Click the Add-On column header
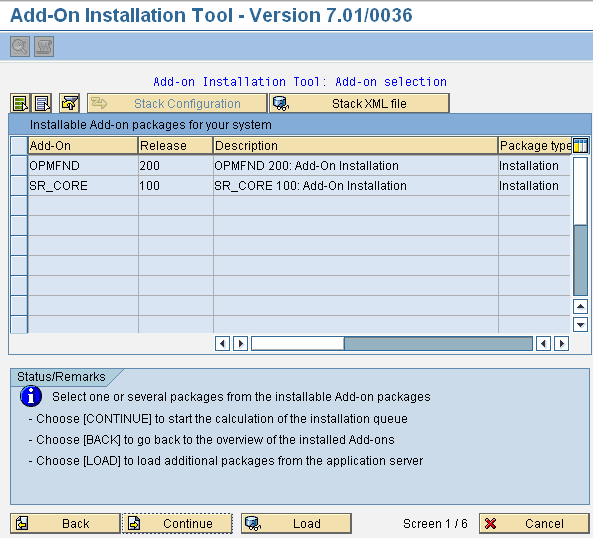Screen dimensions: 593x538 coord(83,146)
